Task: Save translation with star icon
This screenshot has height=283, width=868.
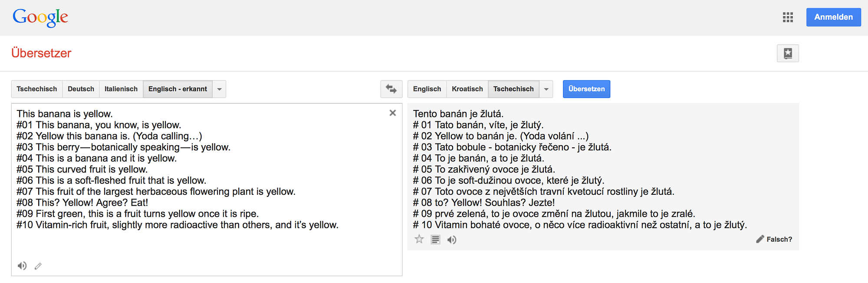Action: coord(419,239)
